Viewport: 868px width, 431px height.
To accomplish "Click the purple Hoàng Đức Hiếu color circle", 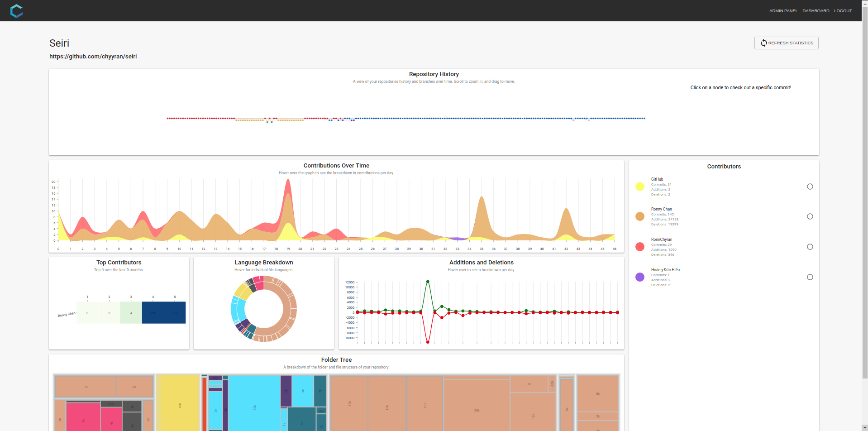I will (639, 277).
